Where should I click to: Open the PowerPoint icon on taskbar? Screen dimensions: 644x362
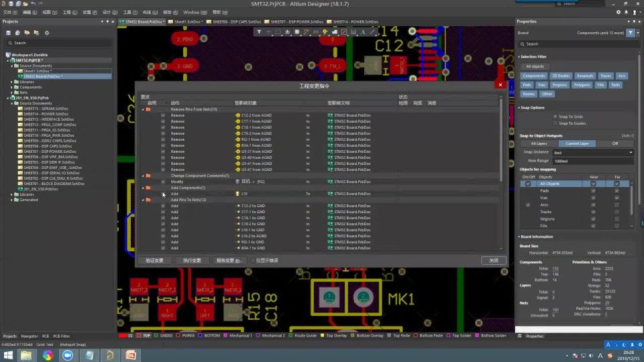coord(131,355)
